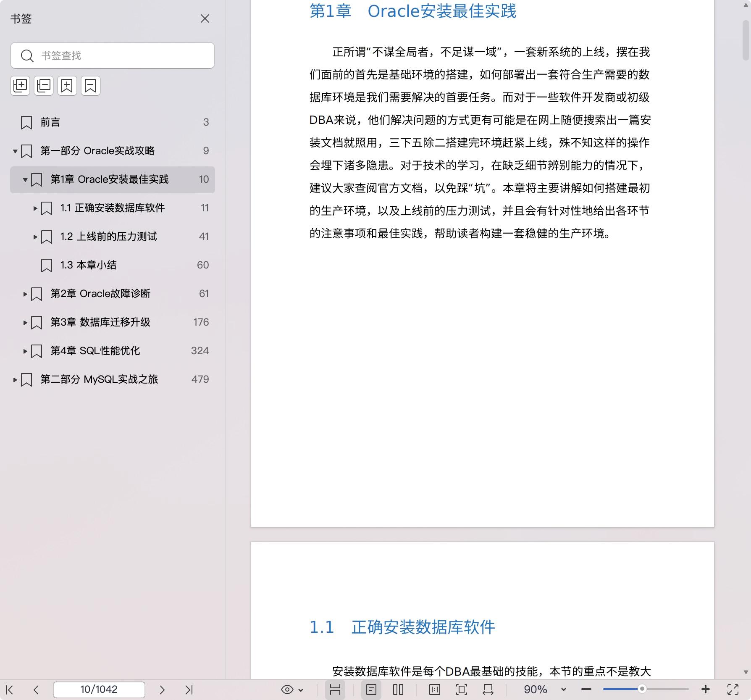
Task: Click heading 第1章 Oracle安装最佳实践 in document
Action: click(413, 11)
